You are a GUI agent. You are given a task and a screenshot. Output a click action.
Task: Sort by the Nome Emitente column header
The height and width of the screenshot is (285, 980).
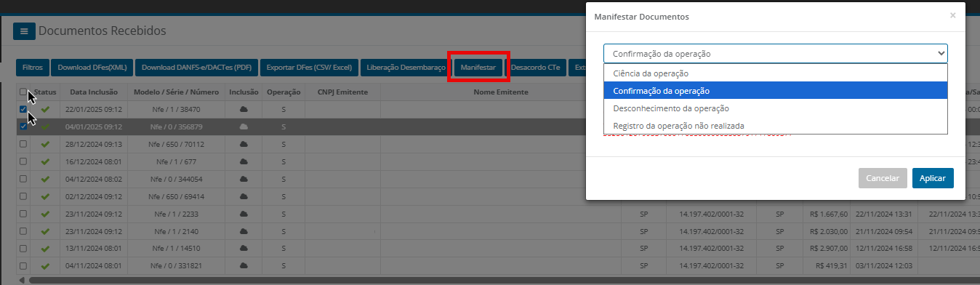[500, 92]
